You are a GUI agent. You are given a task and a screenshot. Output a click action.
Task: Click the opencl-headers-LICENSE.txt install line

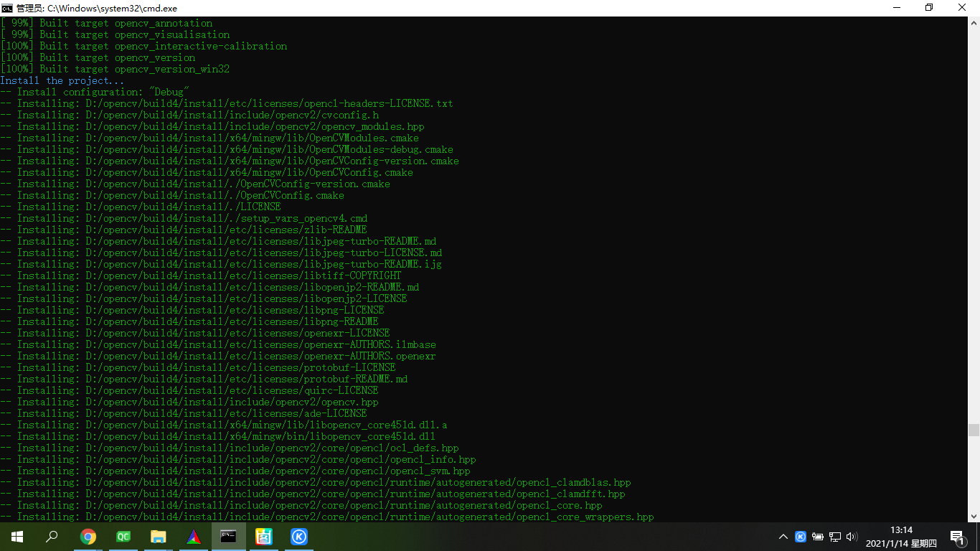pyautogui.click(x=227, y=103)
